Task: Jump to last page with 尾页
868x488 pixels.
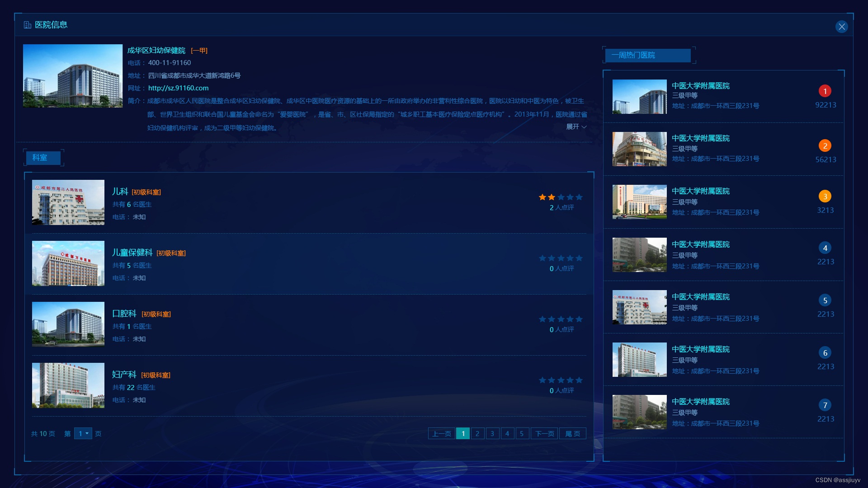Action: [572, 434]
